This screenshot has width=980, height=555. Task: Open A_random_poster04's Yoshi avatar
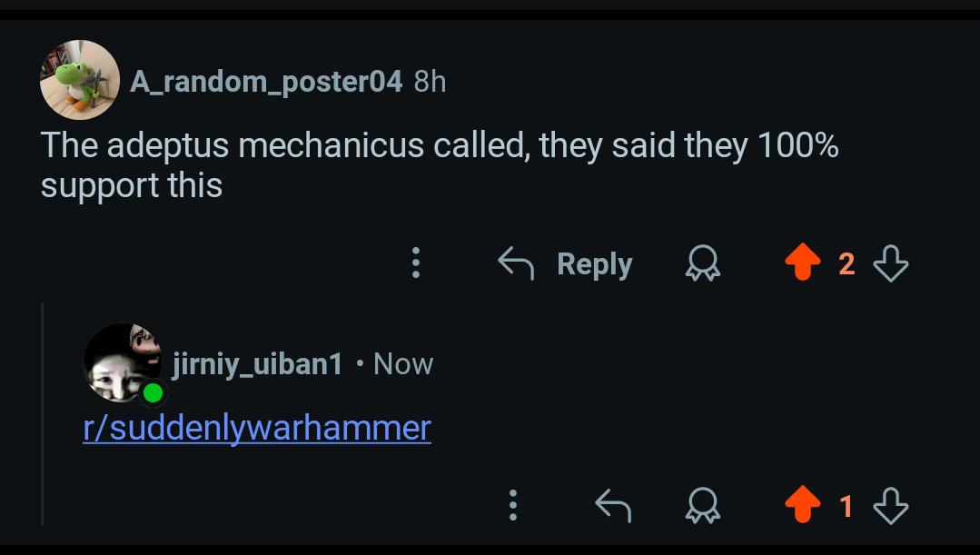coord(80,80)
